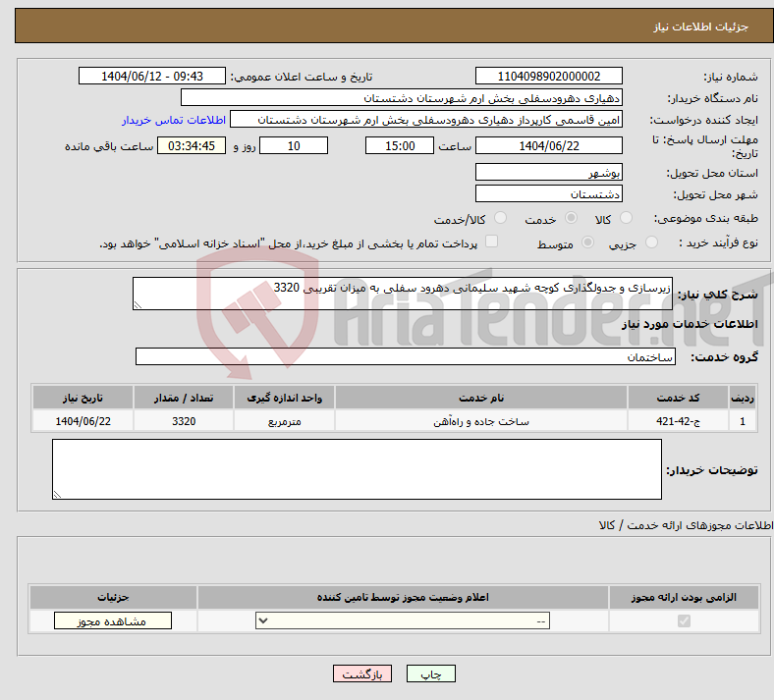The image size is (774, 700).
Task: Open the مشاهده مجوز button
Action: click(112, 621)
